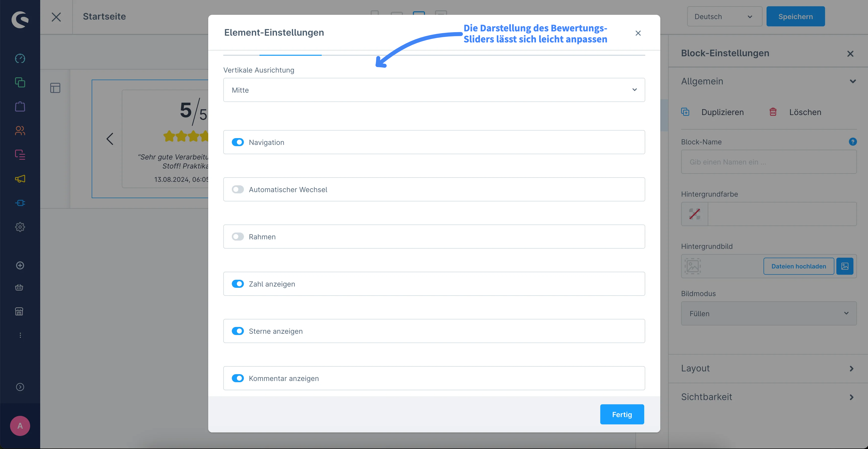Click the Dateien hochladen button

799,266
